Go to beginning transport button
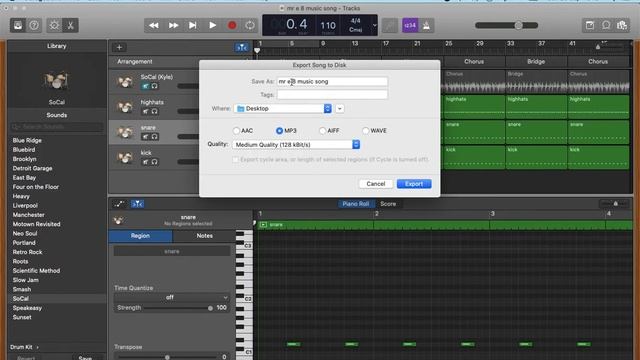This screenshot has width=640, height=360. click(x=193, y=25)
